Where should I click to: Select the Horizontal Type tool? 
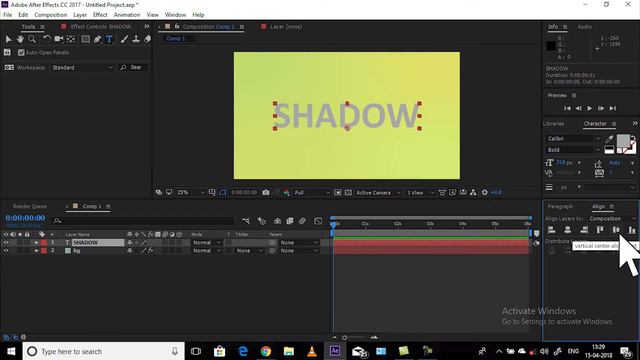coord(109,39)
